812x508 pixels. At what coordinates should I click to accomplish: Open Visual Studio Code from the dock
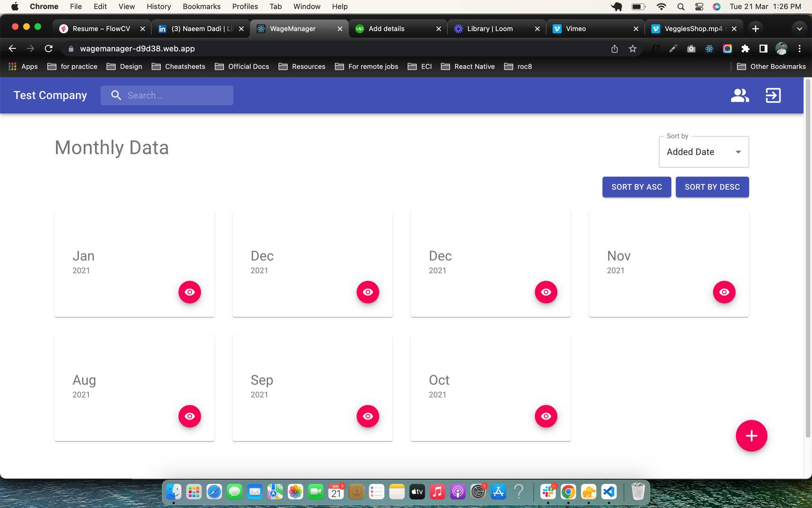pyautogui.click(x=609, y=492)
